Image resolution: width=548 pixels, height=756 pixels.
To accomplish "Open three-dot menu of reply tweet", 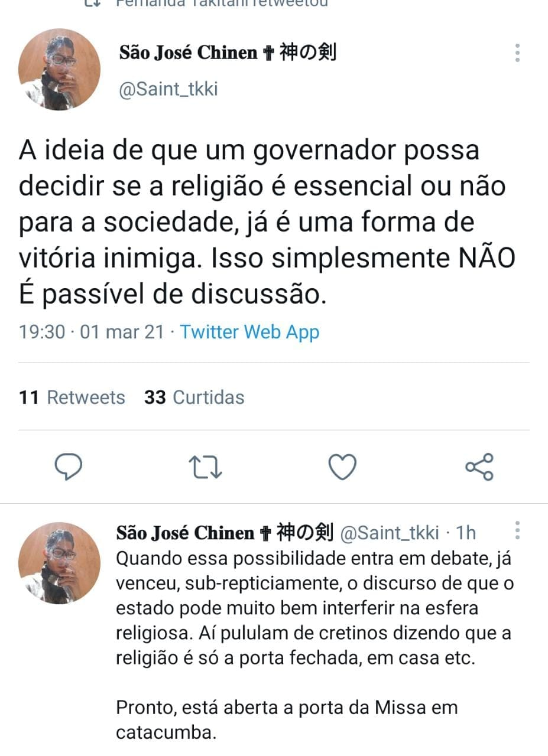I will pos(517,530).
